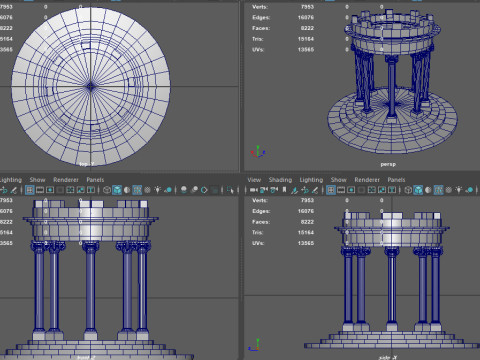Open Panels menu of front panel
480x360 pixels.
coord(95,180)
